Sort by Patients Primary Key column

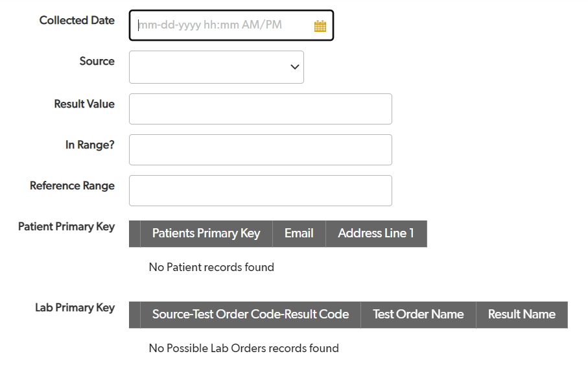click(206, 233)
